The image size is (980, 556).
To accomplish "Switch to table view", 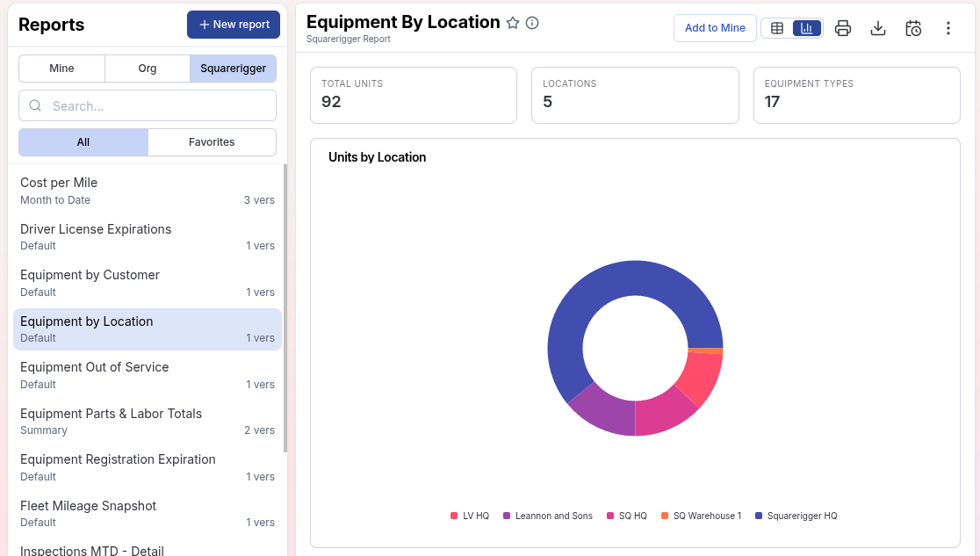I will tap(777, 28).
